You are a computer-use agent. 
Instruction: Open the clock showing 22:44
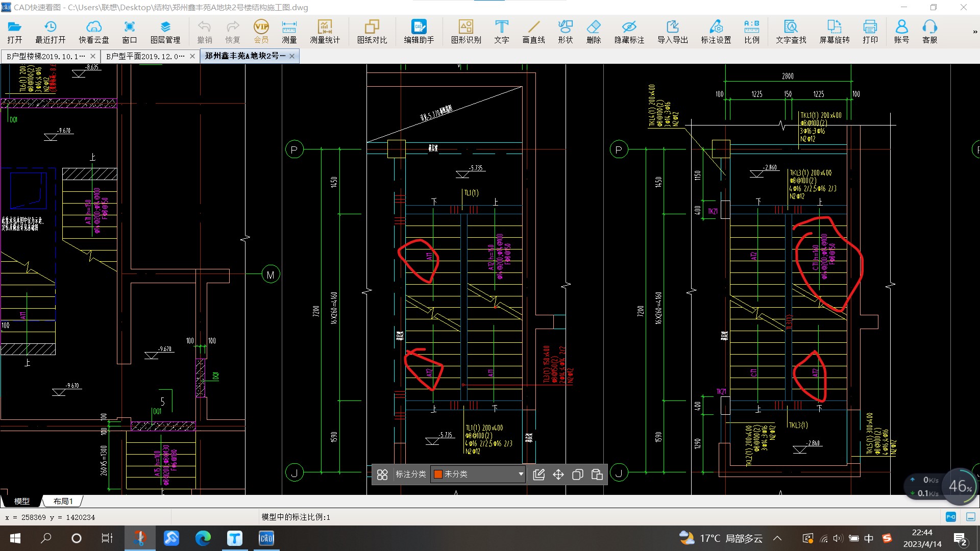(x=922, y=538)
